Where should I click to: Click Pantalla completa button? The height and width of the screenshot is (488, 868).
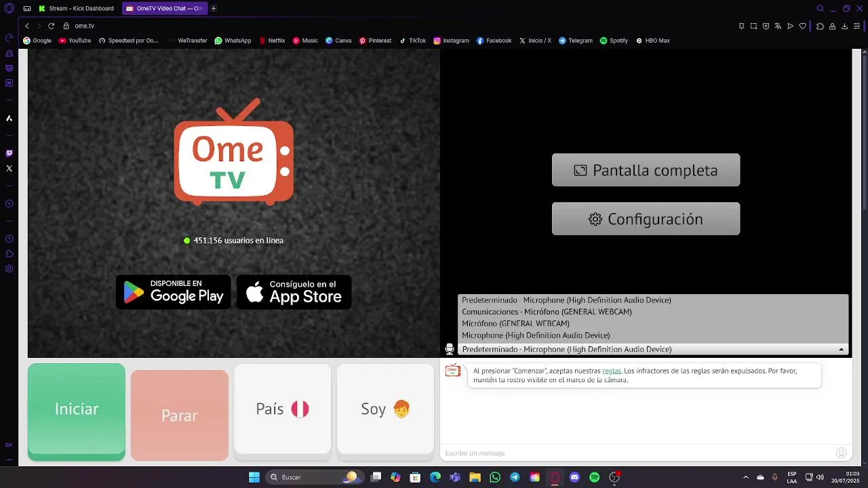tap(646, 170)
